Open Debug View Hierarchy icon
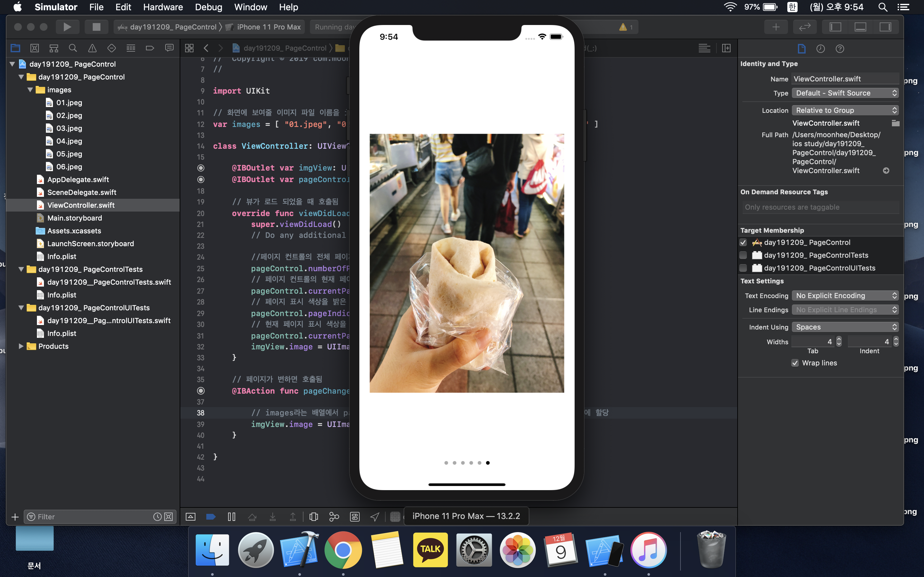Viewport: 924px width, 577px height. [313, 517]
